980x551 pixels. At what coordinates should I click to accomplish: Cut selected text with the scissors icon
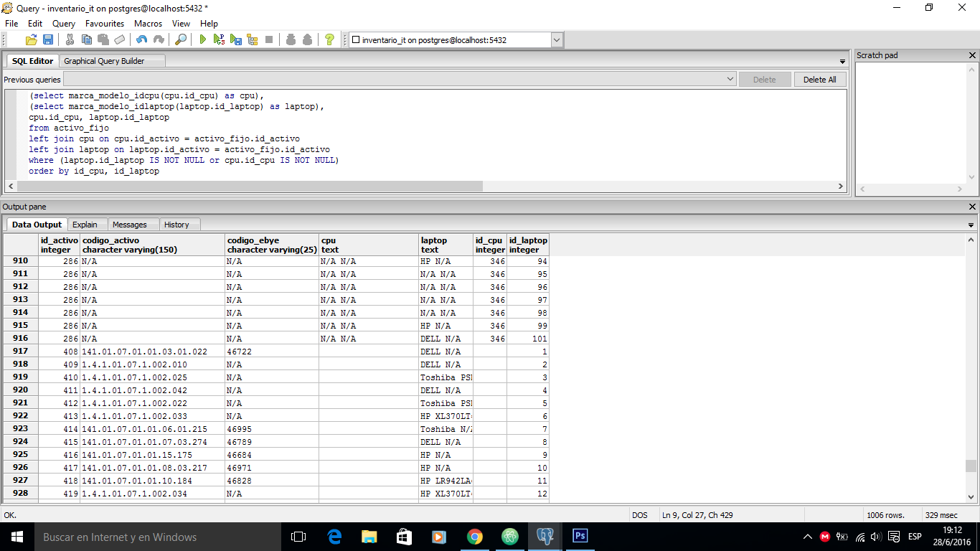tap(70, 39)
